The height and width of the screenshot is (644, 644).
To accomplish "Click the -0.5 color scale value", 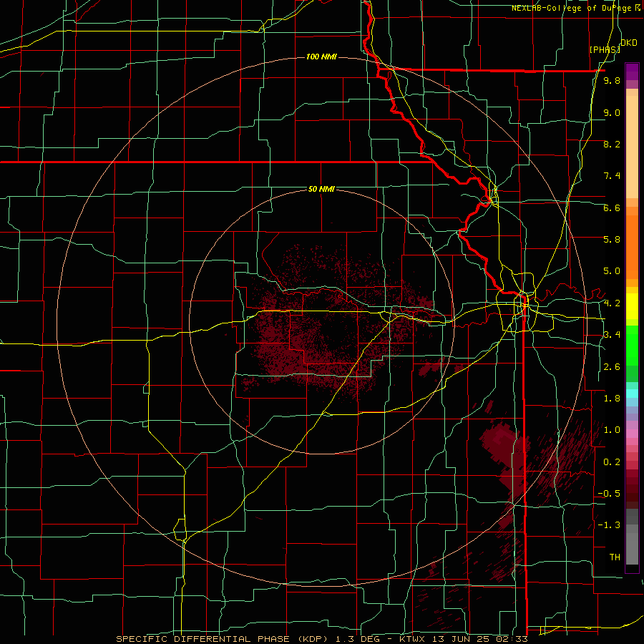I will pos(609,494).
